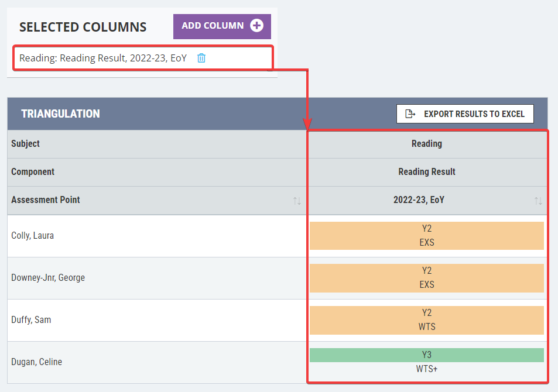
Task: Select George Downey-Jnr's Y2 EXS result
Action: [426, 278]
